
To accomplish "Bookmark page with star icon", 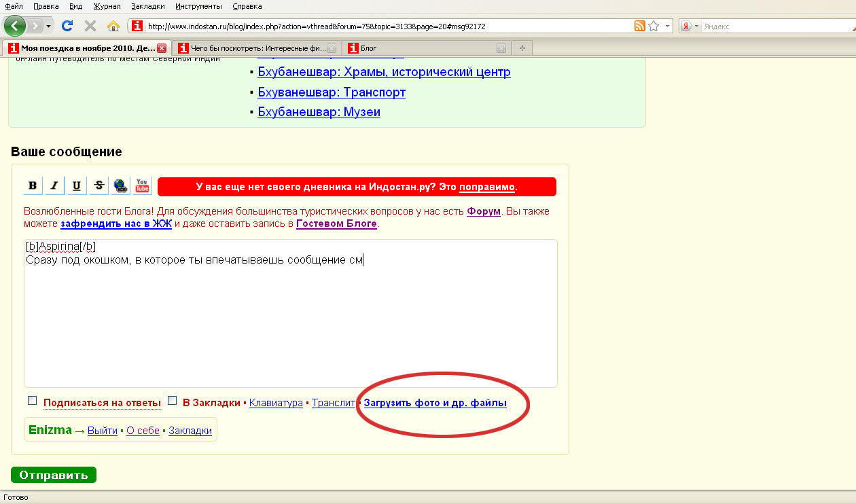I will (654, 26).
